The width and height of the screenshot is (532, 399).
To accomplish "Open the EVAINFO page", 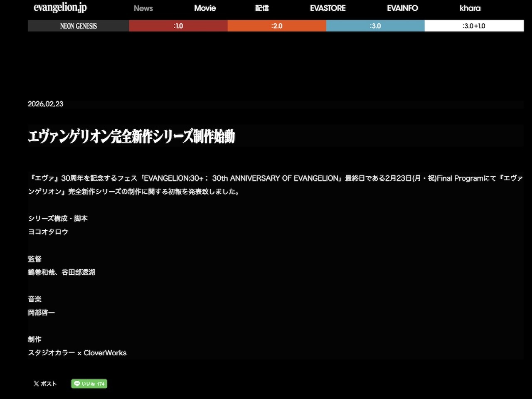I will (x=402, y=8).
